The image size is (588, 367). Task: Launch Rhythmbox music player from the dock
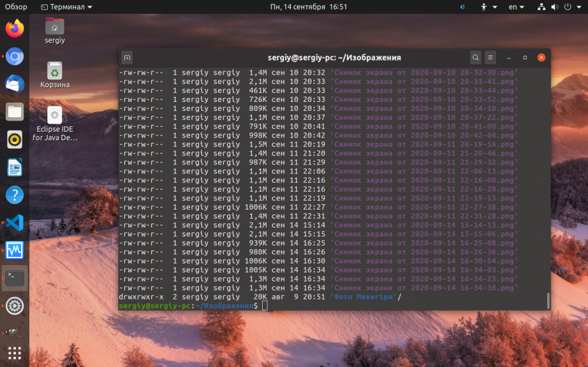tap(15, 140)
